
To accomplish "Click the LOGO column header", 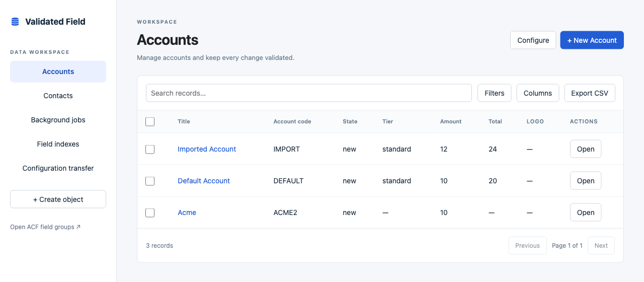I will click(535, 121).
